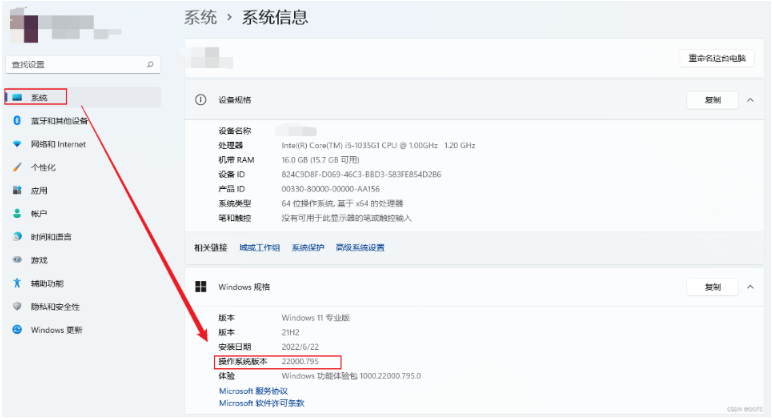Collapse the Windows 规格 section chevron

[750, 287]
